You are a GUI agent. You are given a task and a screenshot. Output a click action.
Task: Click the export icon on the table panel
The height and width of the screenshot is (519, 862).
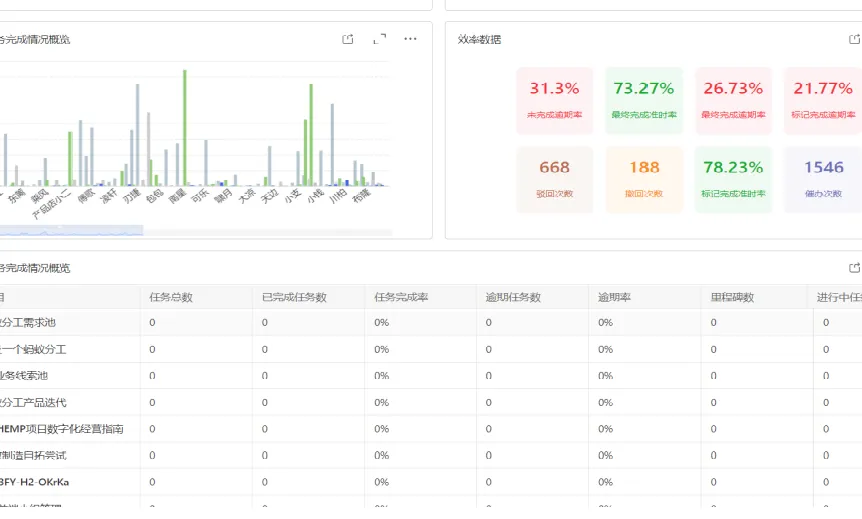coord(854,268)
